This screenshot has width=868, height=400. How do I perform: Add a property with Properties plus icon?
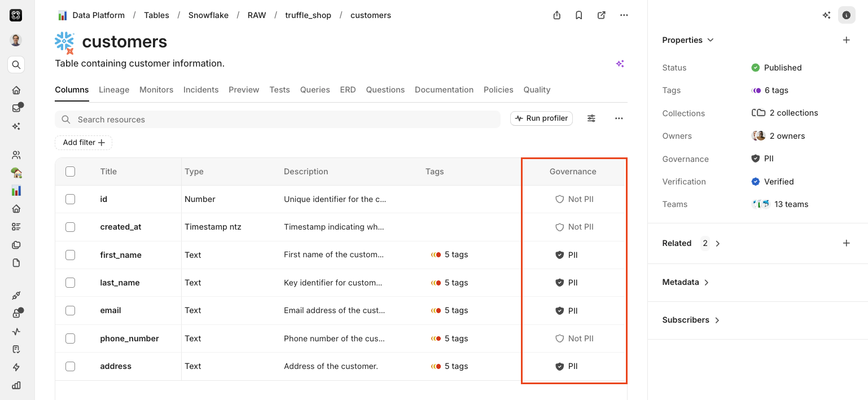[x=846, y=40]
